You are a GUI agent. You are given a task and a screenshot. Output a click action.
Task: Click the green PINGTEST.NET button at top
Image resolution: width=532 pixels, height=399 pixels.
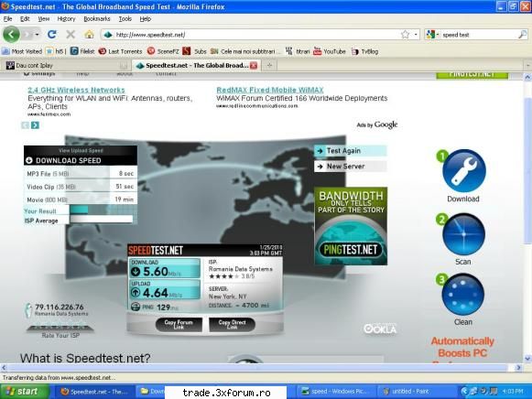pyautogui.click(x=472, y=75)
